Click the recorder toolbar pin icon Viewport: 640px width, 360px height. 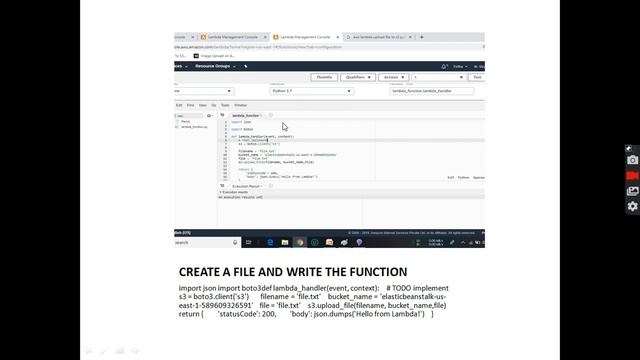point(629,148)
